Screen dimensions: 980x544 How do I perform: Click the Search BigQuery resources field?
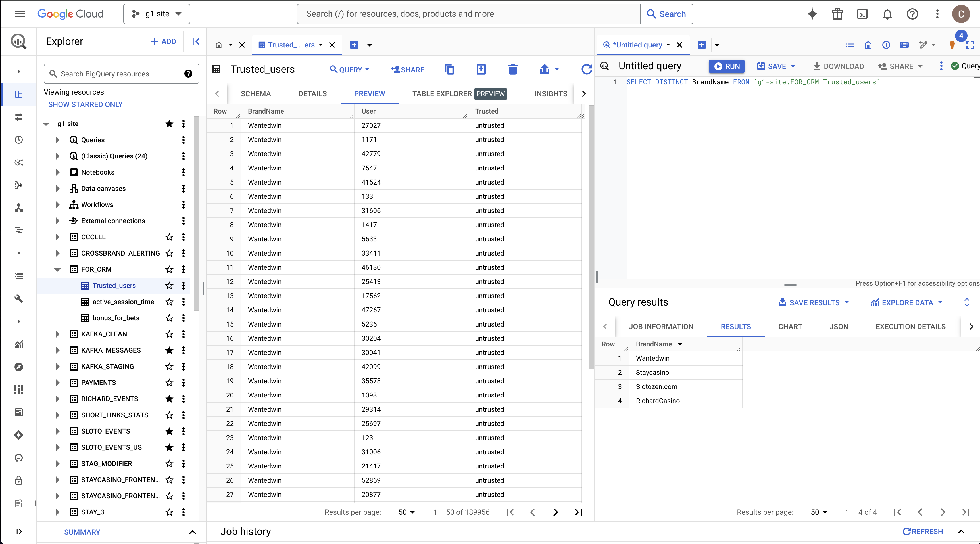[x=121, y=74]
